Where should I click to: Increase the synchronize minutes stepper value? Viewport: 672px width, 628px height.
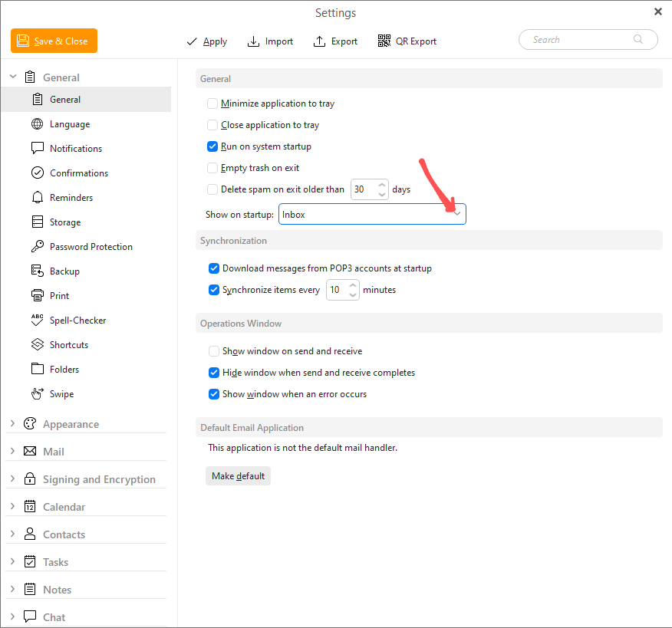click(353, 285)
